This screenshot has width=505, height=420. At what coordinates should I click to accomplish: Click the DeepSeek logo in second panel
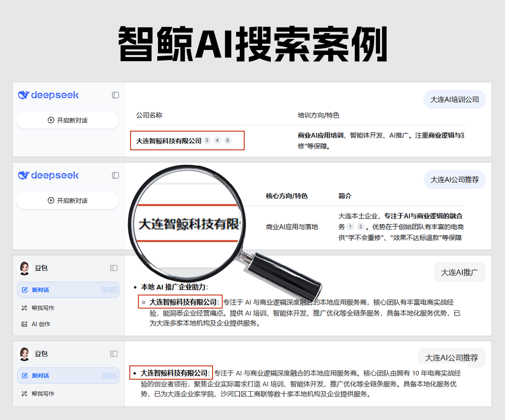coord(23,176)
